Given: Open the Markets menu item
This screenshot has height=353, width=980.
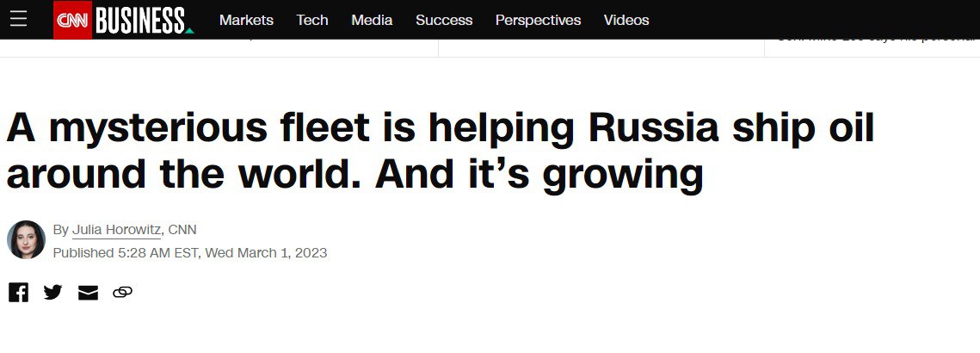Looking at the screenshot, I should [x=246, y=20].
